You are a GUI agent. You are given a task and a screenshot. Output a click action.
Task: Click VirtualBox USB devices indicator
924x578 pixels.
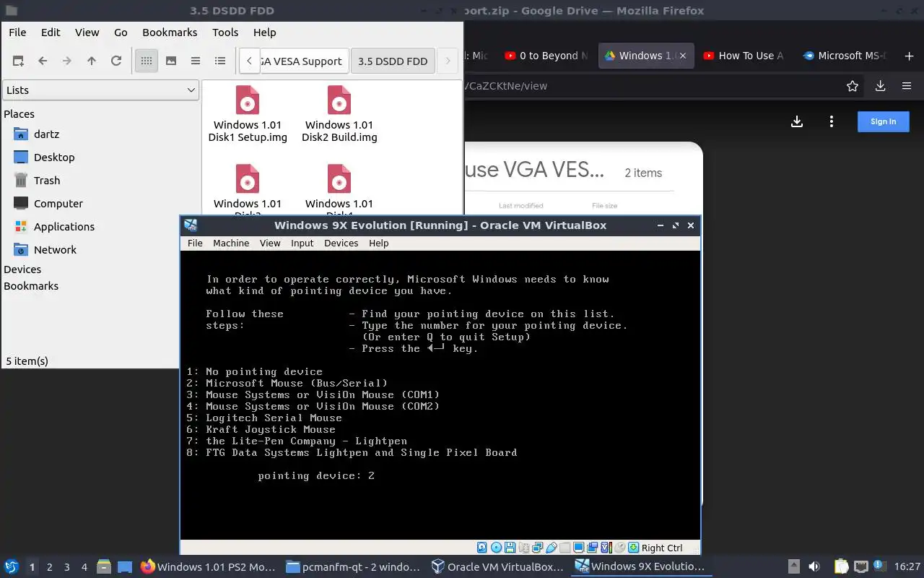coord(552,548)
